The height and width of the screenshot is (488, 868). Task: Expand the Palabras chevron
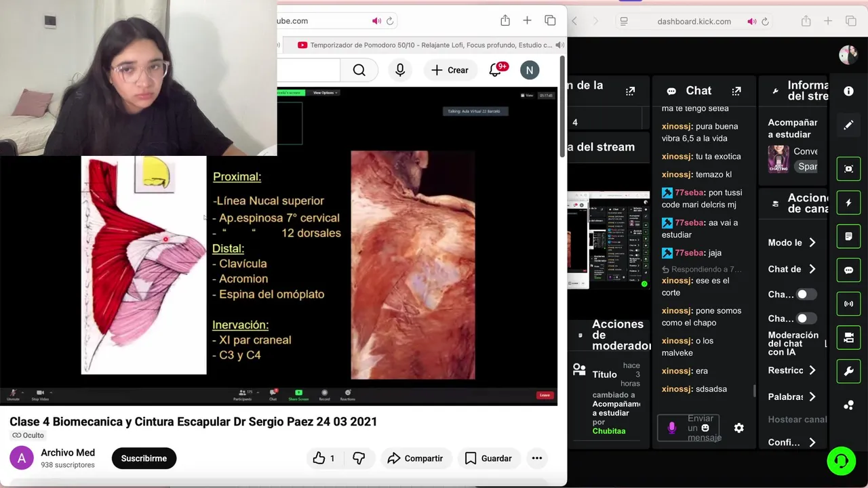click(812, 396)
